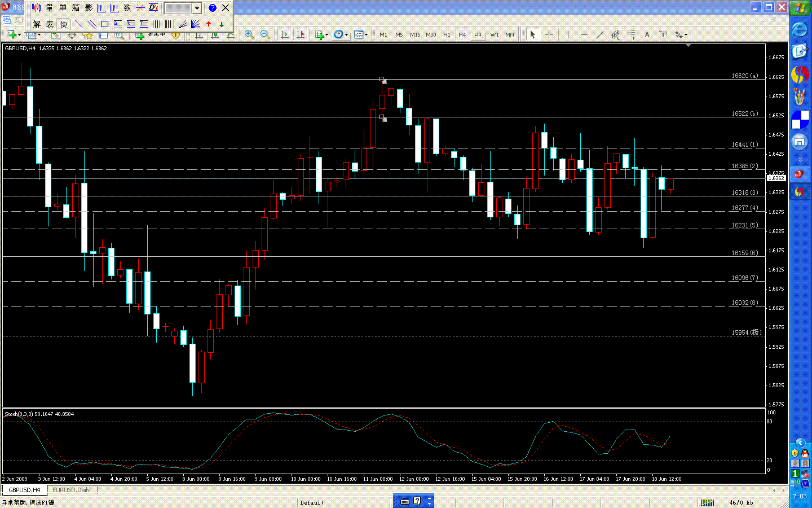Screen dimensions: 812x508
Task: Click the 数 button in floating toolbar
Action: [127, 8]
